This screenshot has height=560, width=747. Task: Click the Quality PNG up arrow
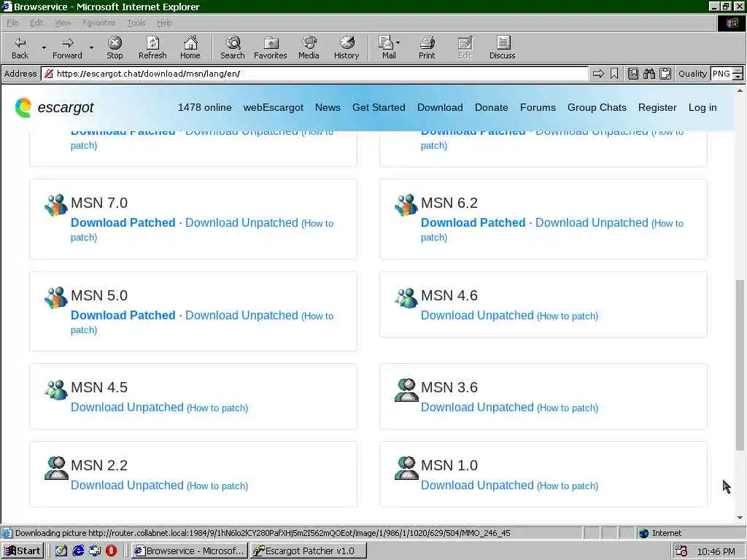click(738, 71)
